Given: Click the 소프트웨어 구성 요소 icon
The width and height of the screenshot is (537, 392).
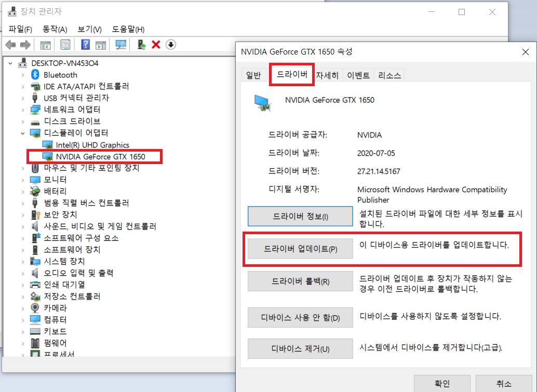Looking at the screenshot, I should [x=35, y=238].
